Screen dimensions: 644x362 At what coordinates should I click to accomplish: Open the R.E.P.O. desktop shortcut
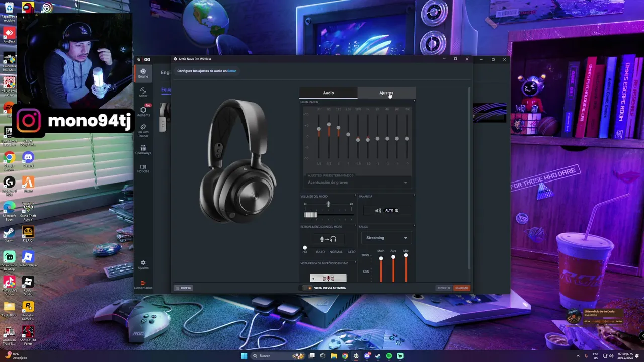28,234
